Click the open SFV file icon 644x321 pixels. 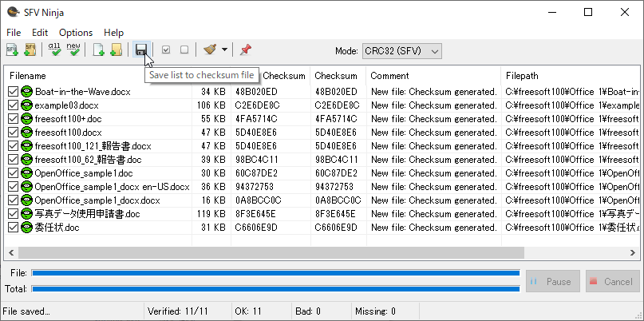click(x=30, y=50)
